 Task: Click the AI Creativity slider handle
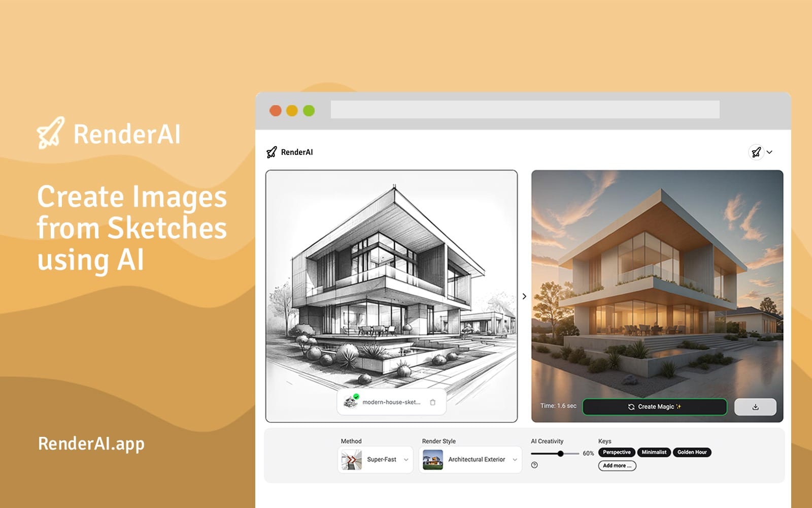point(560,453)
